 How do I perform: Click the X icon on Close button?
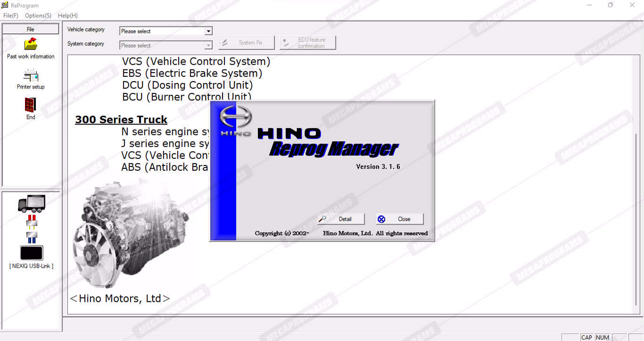click(381, 219)
